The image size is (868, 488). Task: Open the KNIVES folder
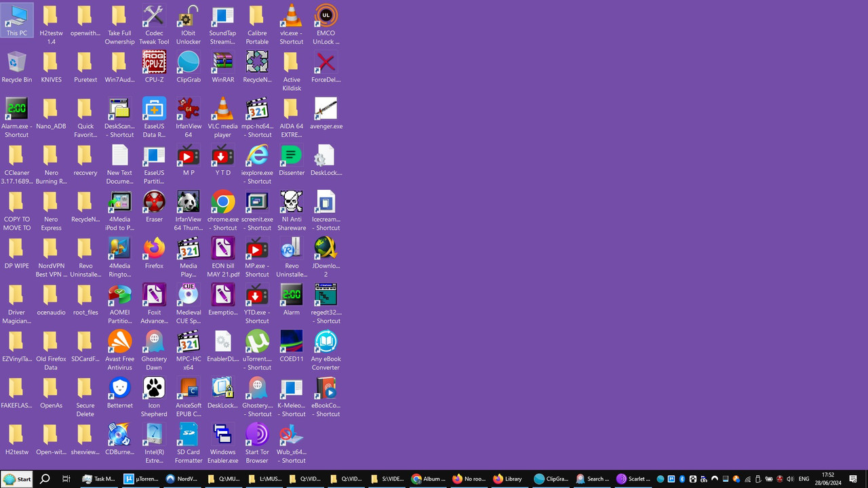coord(51,67)
